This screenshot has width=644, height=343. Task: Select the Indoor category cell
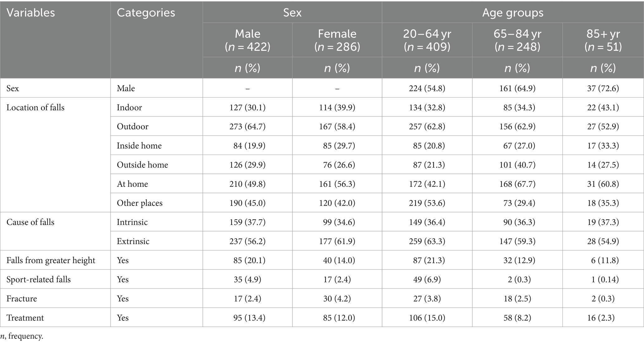tap(129, 107)
